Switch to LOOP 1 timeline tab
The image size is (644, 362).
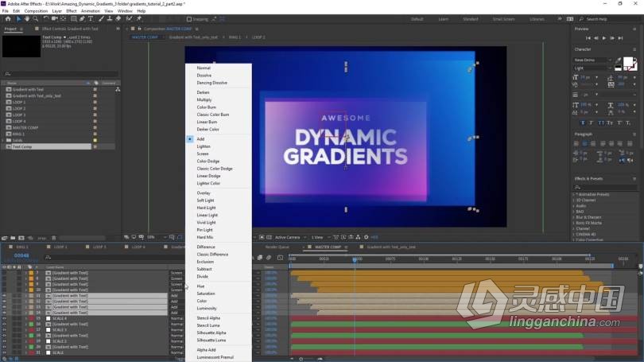(x=60, y=247)
